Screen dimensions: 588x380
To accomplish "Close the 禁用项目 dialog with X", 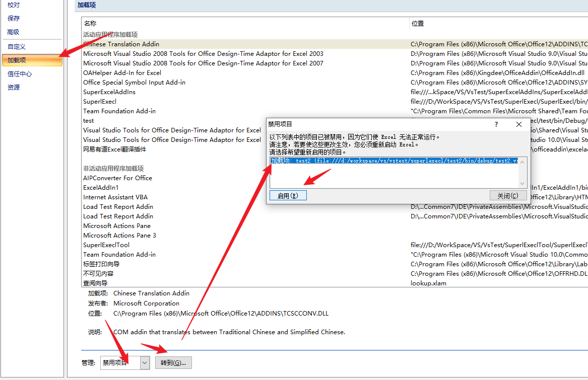I will 519,124.
